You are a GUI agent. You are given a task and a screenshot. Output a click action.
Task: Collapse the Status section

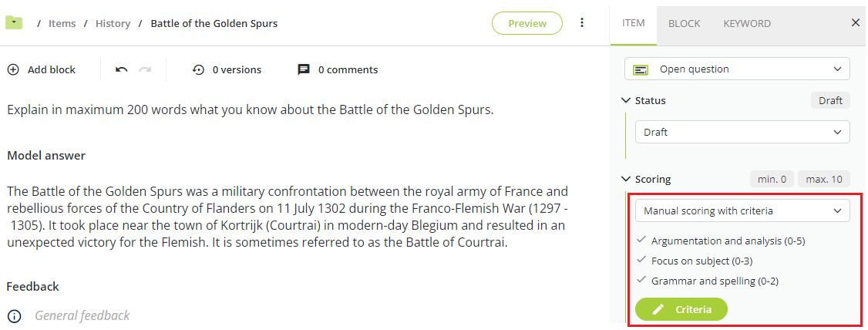(x=626, y=101)
